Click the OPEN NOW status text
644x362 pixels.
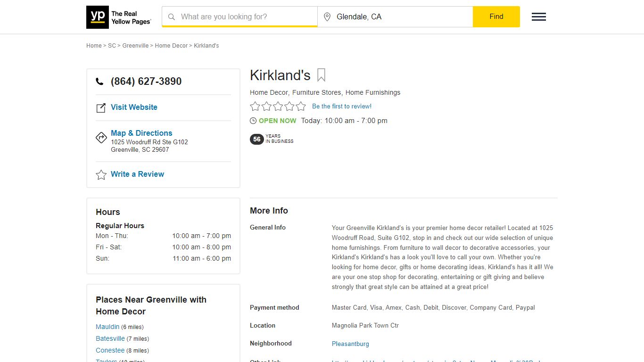(278, 121)
